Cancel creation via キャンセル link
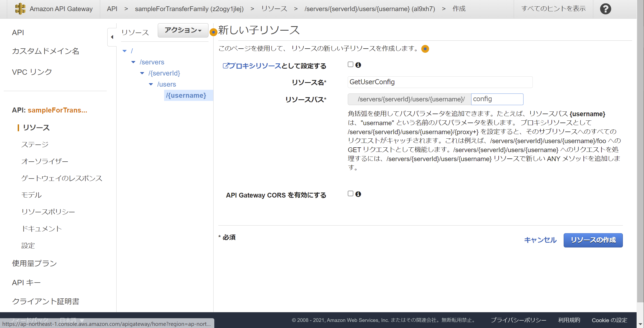Viewport: 644px width, 328px height. click(540, 240)
